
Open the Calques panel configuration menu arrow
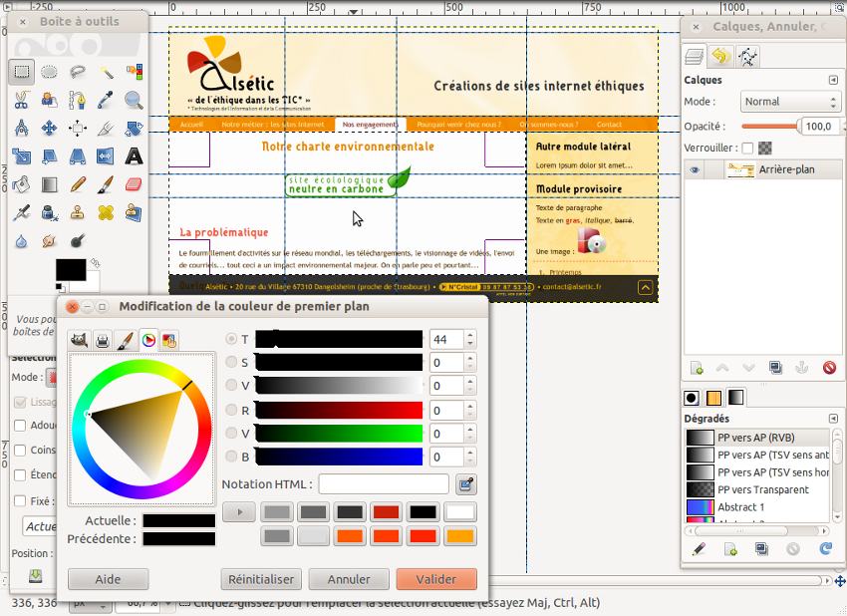(833, 80)
